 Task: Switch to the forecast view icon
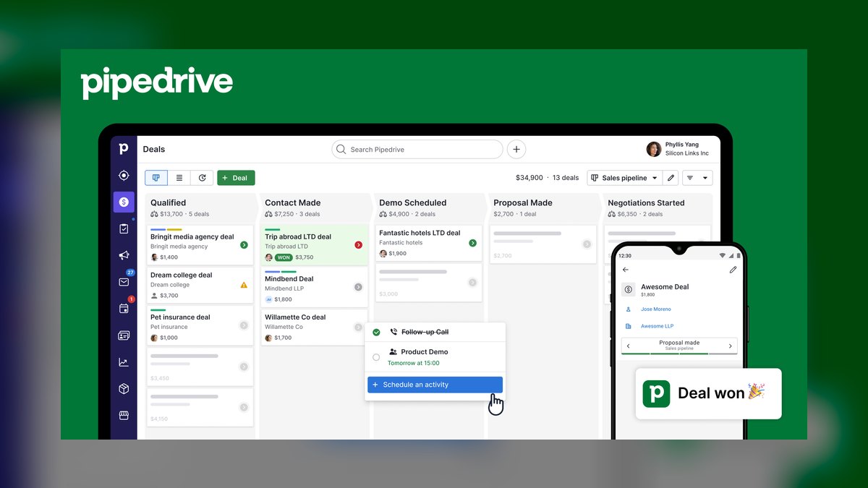click(202, 178)
